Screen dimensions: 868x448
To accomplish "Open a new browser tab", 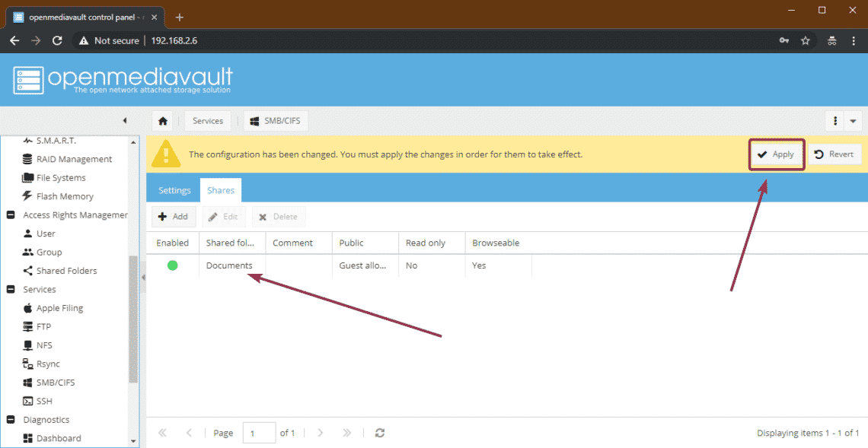I will click(x=180, y=17).
